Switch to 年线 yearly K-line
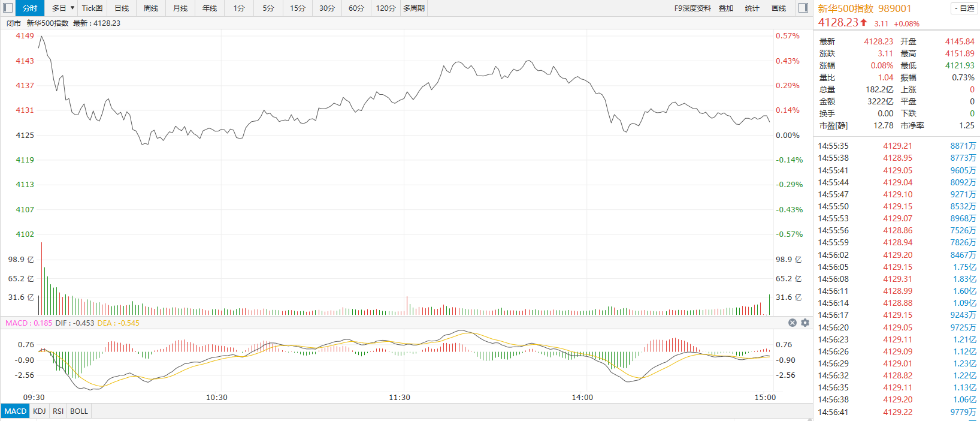Image resolution: width=980 pixels, height=421 pixels. coord(210,8)
